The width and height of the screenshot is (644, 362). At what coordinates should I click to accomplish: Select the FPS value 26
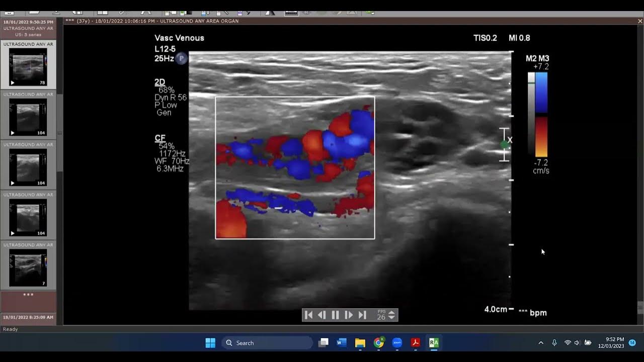click(x=381, y=317)
